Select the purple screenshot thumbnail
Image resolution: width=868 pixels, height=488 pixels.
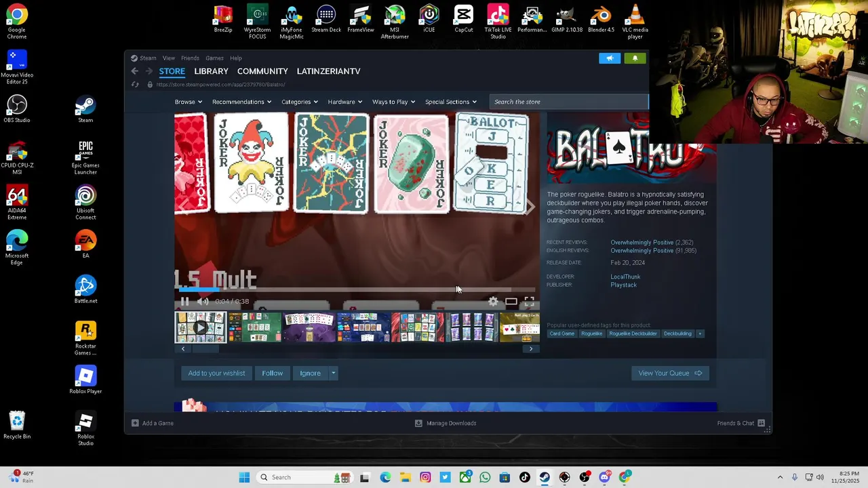point(309,327)
